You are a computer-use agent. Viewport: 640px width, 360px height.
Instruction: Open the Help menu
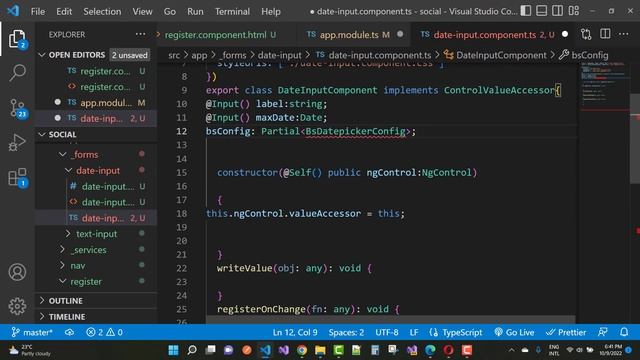[271, 11]
